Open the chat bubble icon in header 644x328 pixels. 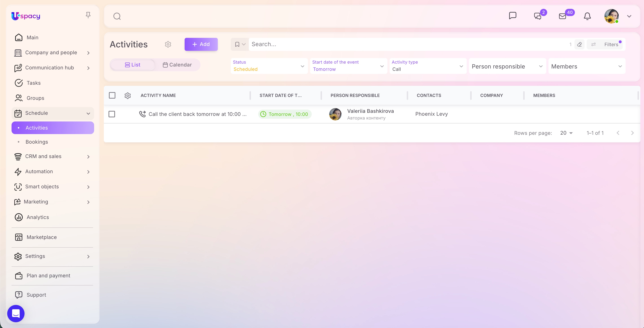513,16
